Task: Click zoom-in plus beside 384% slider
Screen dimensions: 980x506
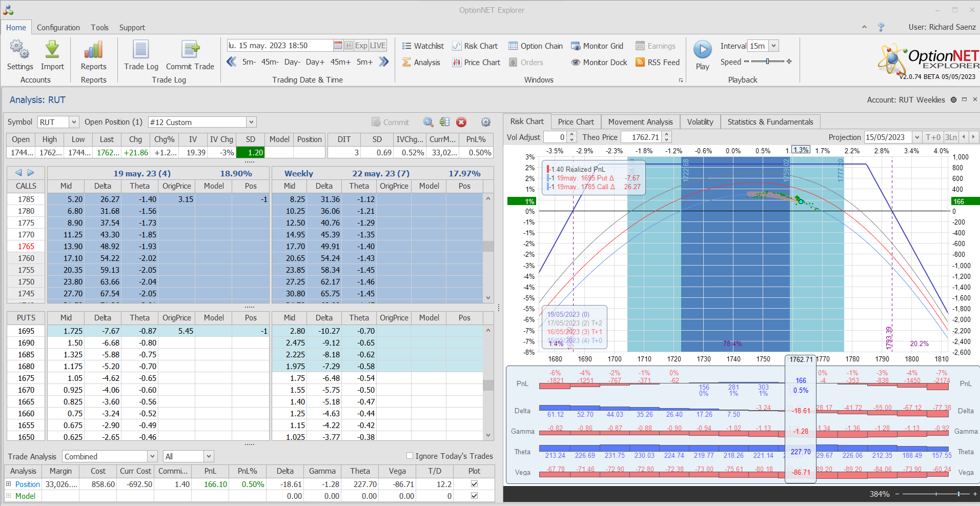Action: 975,494
